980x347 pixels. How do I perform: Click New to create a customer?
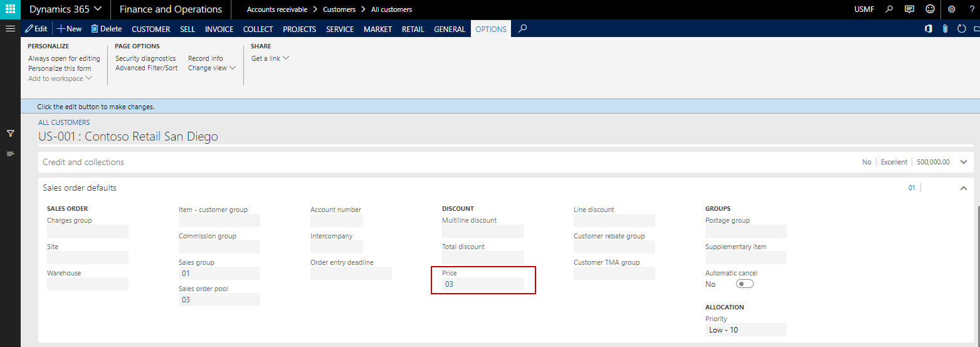[69, 29]
